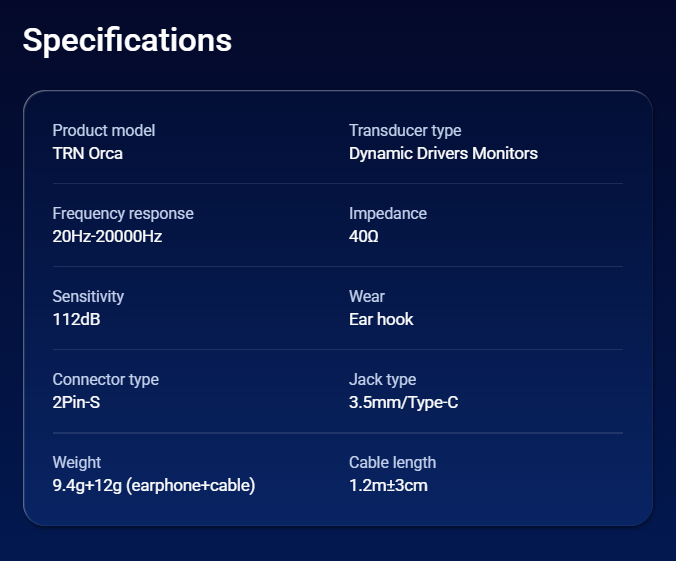Screen dimensions: 676x561
Task: Click the Jack type label
Action: coord(382,379)
